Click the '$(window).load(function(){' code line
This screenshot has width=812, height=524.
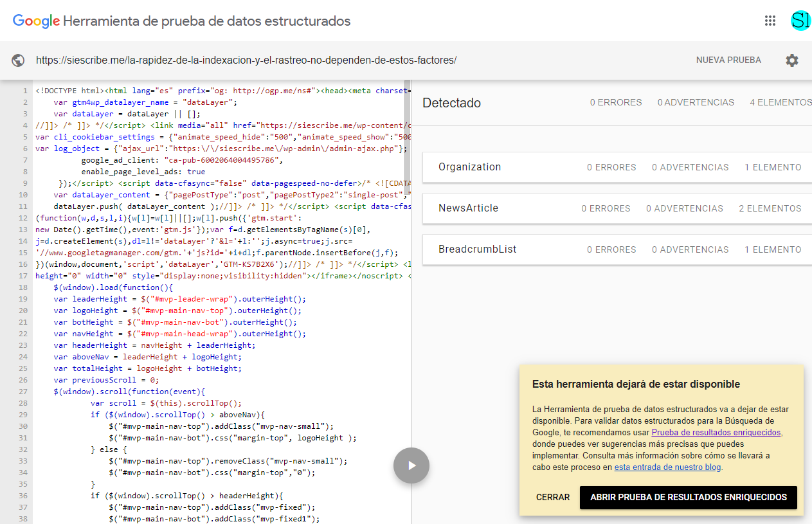click(114, 287)
